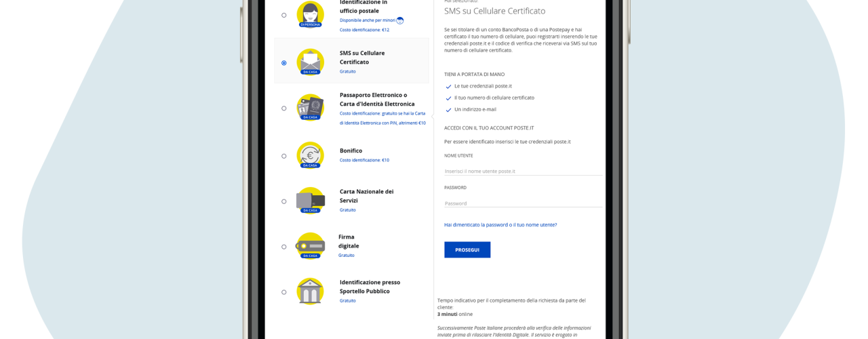Click the 'Carta Nazionale dei Servizi' title

click(x=366, y=196)
